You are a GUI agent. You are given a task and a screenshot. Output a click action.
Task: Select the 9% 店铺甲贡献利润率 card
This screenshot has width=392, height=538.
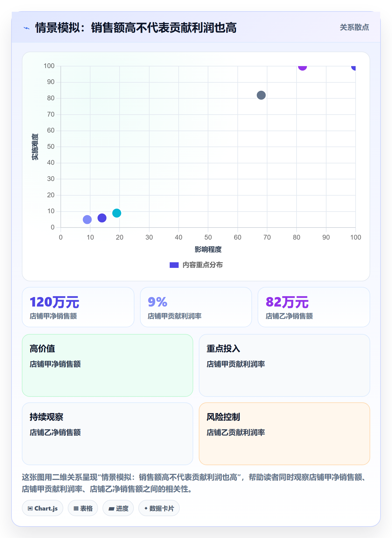[x=196, y=307]
